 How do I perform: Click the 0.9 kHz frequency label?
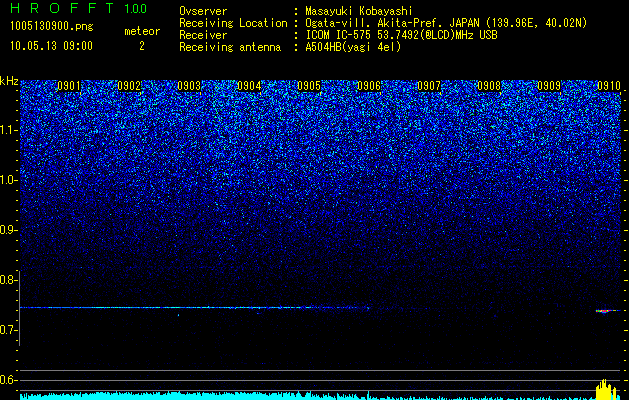pos(8,230)
